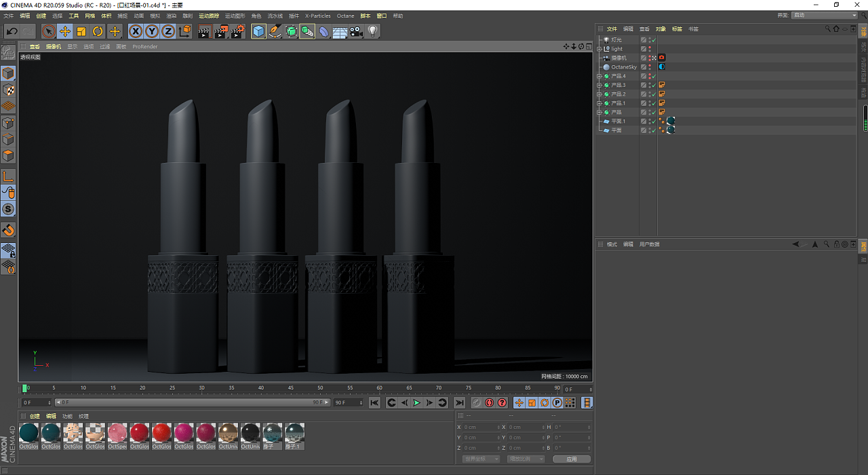Viewport: 868px width, 475px height.
Task: Toggle Y axis lock
Action: (x=152, y=31)
